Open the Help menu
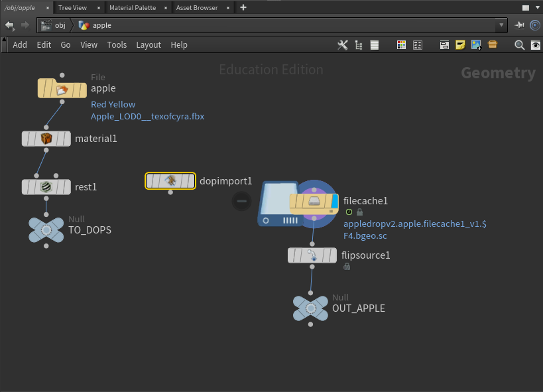 click(x=179, y=44)
